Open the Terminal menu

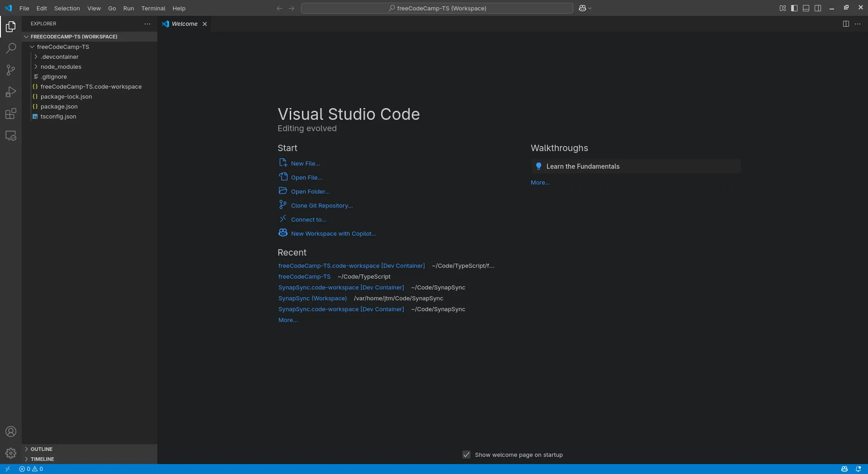point(153,8)
